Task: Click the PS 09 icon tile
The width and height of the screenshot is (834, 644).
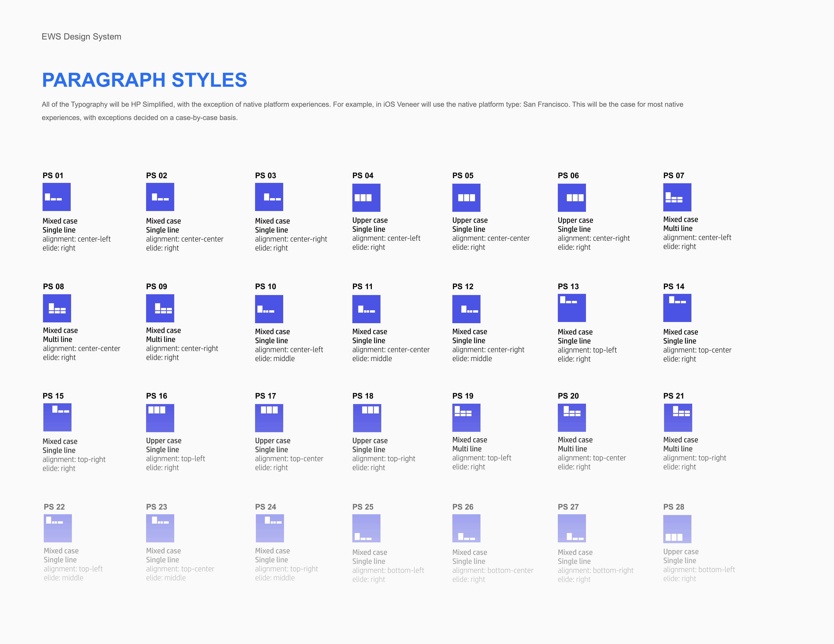Action: pos(160,308)
